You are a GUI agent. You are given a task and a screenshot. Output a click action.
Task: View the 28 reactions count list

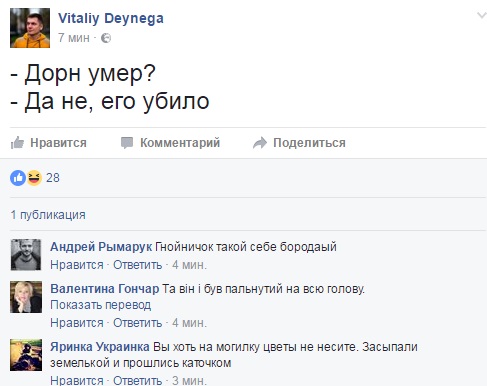[53, 178]
